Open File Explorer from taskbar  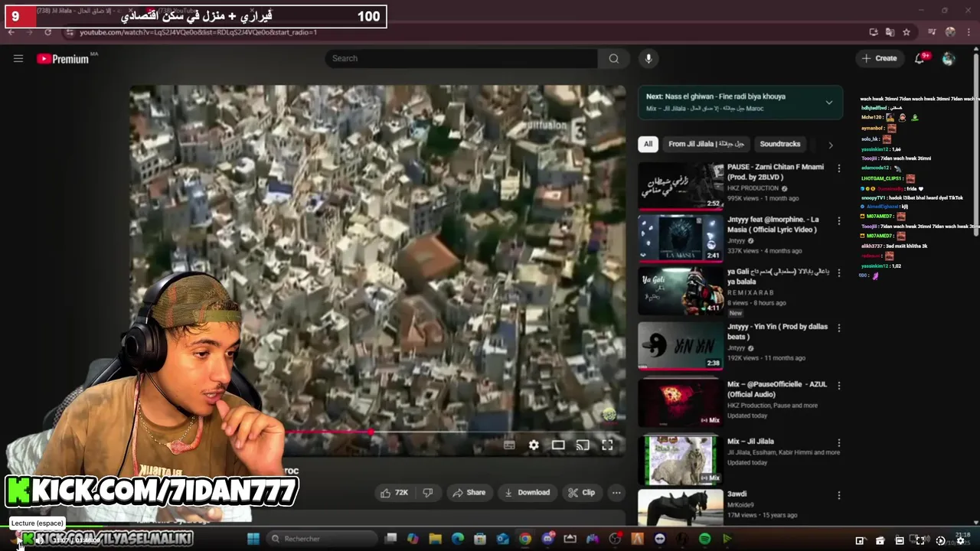coord(435,539)
